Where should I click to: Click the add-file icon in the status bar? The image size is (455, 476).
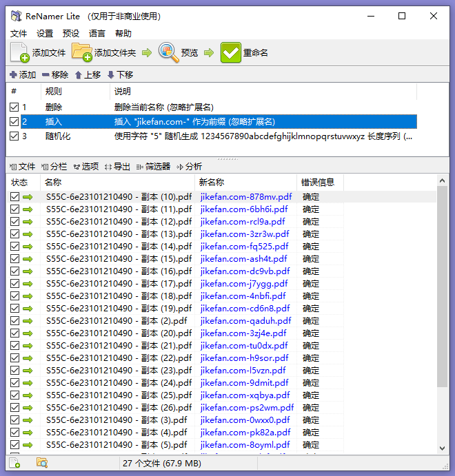pyautogui.click(x=14, y=463)
